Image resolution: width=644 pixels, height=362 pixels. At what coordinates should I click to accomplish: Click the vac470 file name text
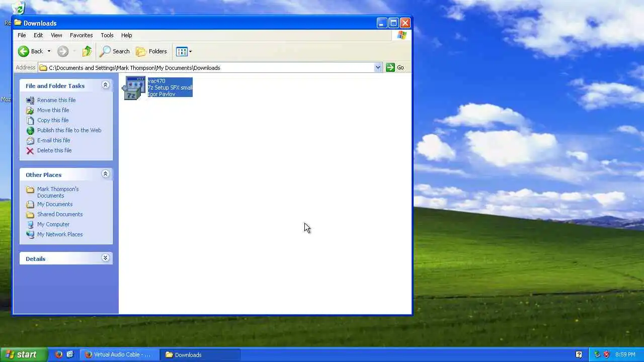[x=156, y=81]
